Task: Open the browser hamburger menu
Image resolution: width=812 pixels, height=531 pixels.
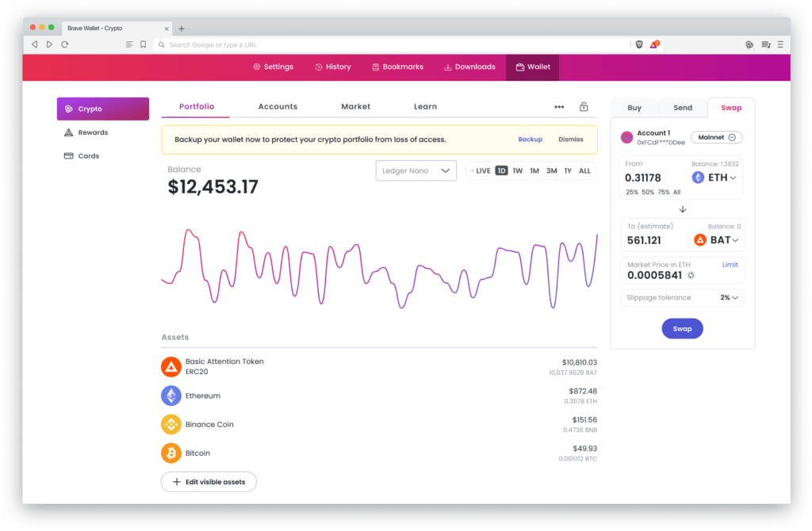Action: click(780, 44)
